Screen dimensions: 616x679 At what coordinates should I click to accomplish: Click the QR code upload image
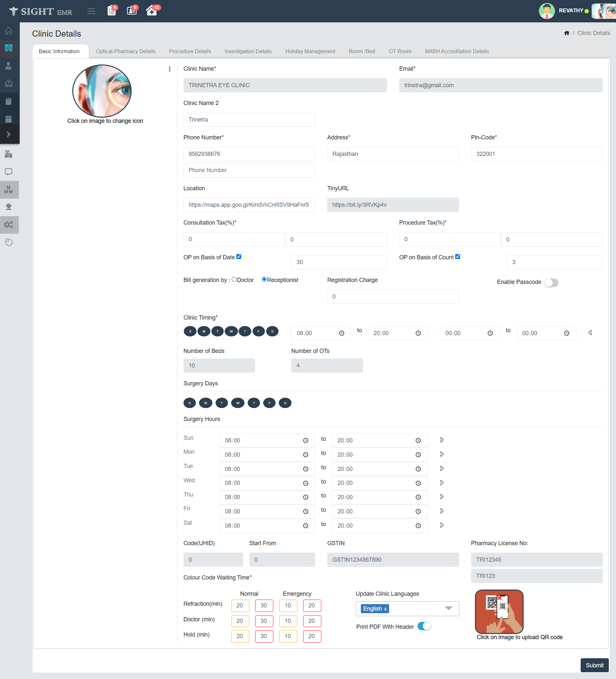click(499, 611)
